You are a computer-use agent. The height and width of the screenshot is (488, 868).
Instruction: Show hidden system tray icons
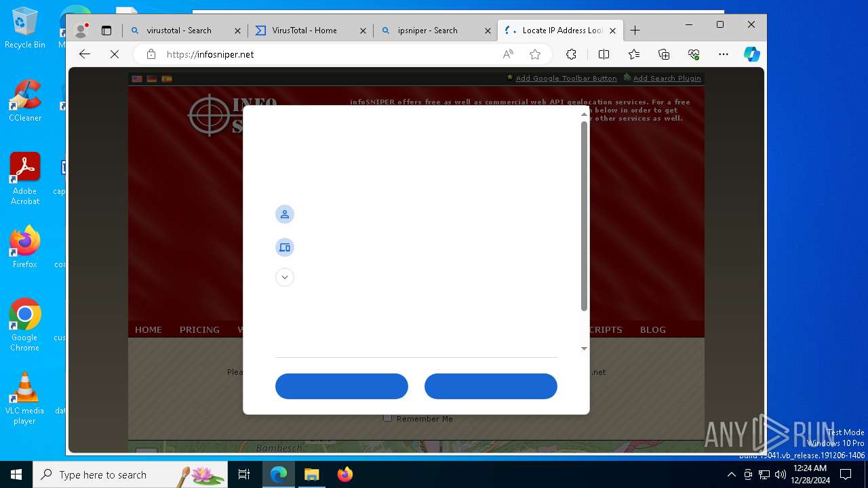(x=732, y=474)
